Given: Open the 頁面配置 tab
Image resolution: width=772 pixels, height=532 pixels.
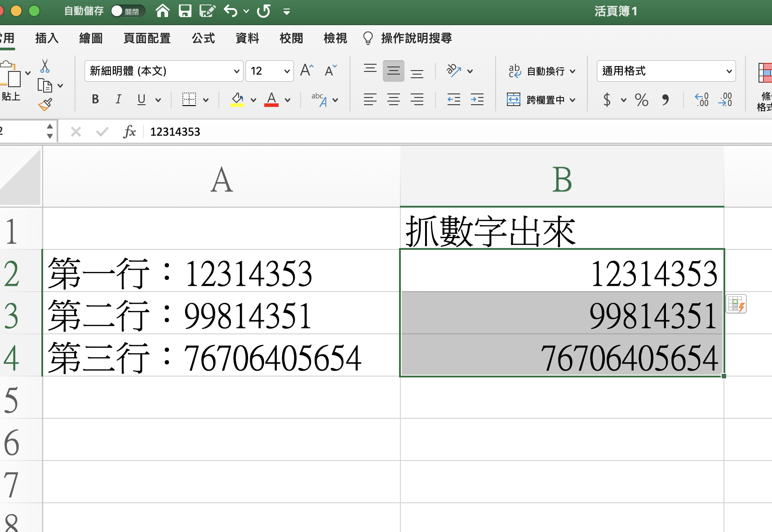Looking at the screenshot, I should point(147,38).
